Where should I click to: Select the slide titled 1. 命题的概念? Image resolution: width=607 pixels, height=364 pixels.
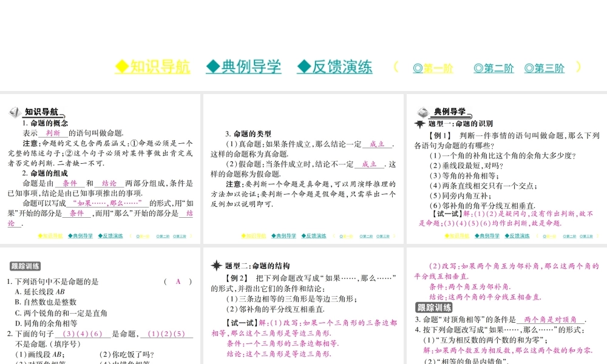(x=100, y=169)
